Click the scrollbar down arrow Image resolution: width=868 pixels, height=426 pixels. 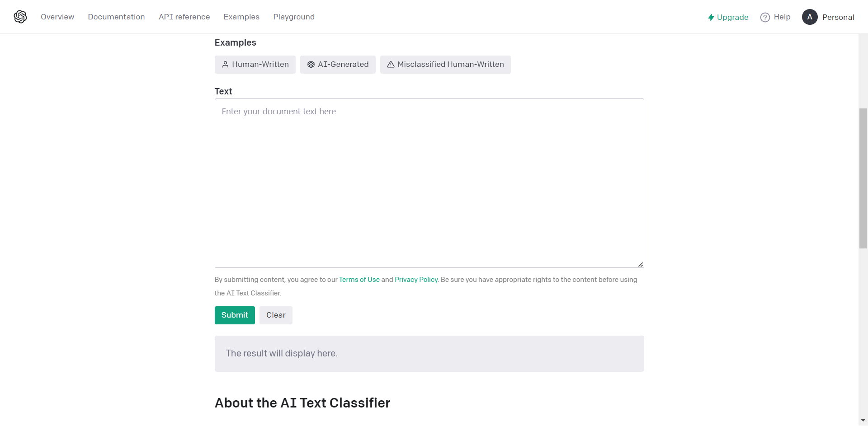point(863,421)
